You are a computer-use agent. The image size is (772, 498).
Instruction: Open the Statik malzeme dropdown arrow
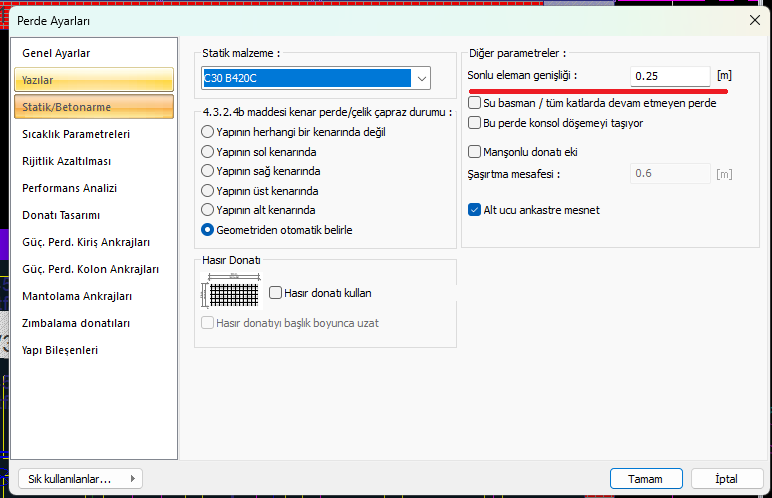pos(421,78)
